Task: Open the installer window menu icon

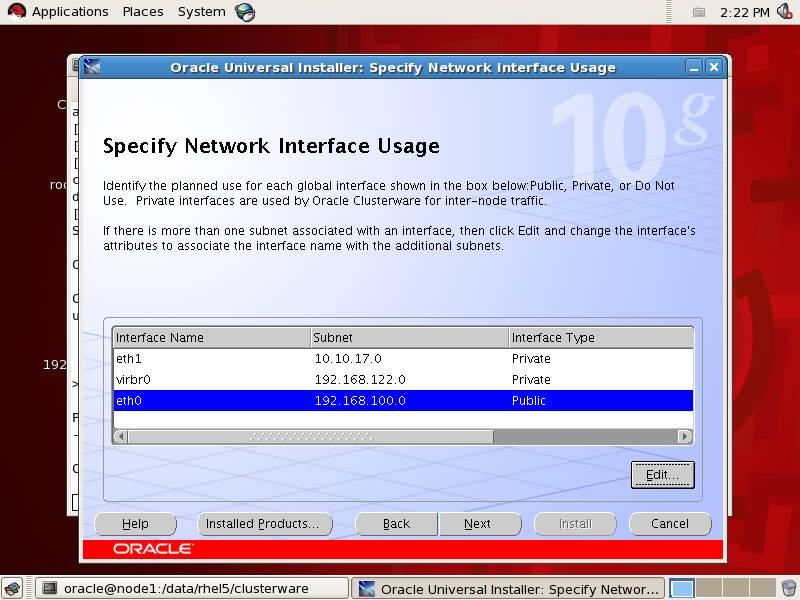Action: (x=92, y=67)
